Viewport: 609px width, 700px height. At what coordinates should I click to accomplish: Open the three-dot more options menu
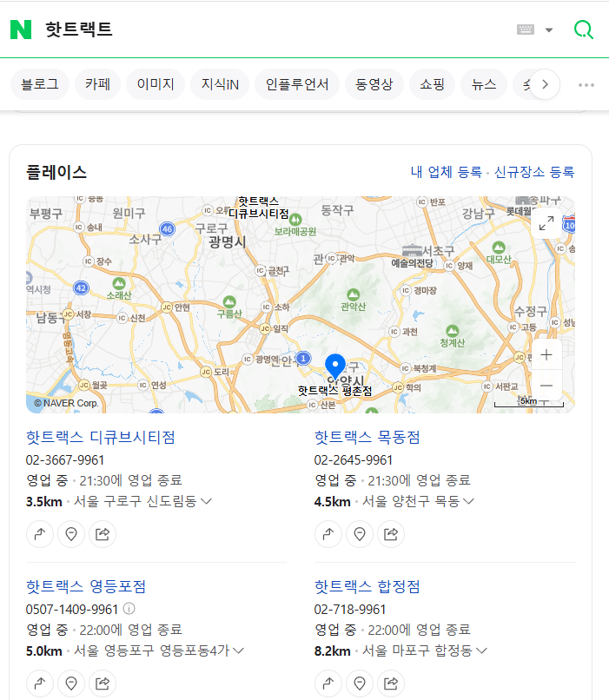tap(586, 85)
